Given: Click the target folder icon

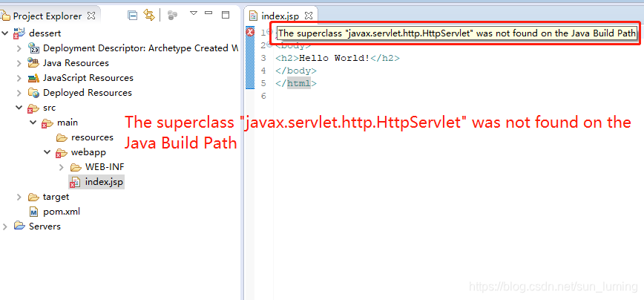Looking at the screenshot, I should [x=33, y=197].
